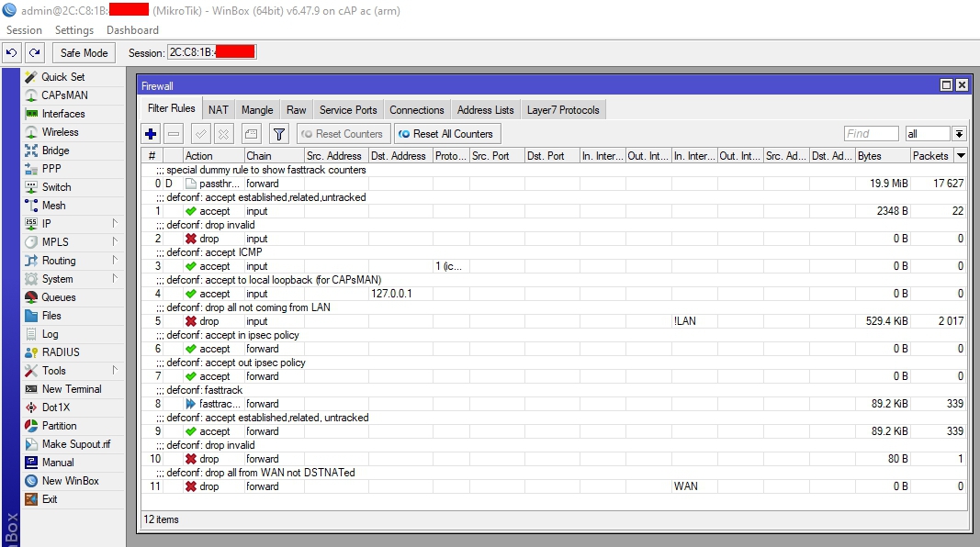
Task: Launch New WinBox from sidebar
Action: click(x=70, y=481)
